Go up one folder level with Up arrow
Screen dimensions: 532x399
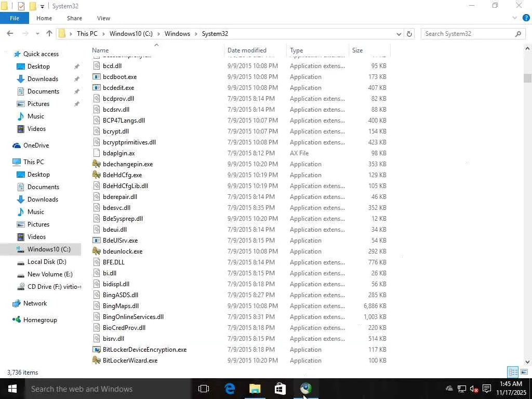click(49, 33)
